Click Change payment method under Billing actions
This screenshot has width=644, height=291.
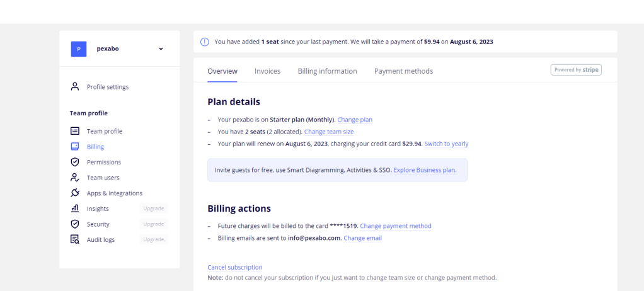(x=396, y=225)
